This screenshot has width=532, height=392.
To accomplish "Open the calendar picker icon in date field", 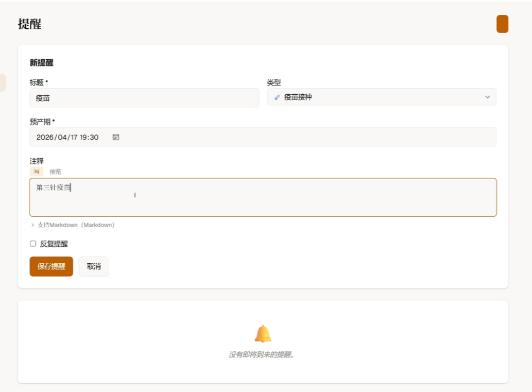I will point(116,138).
